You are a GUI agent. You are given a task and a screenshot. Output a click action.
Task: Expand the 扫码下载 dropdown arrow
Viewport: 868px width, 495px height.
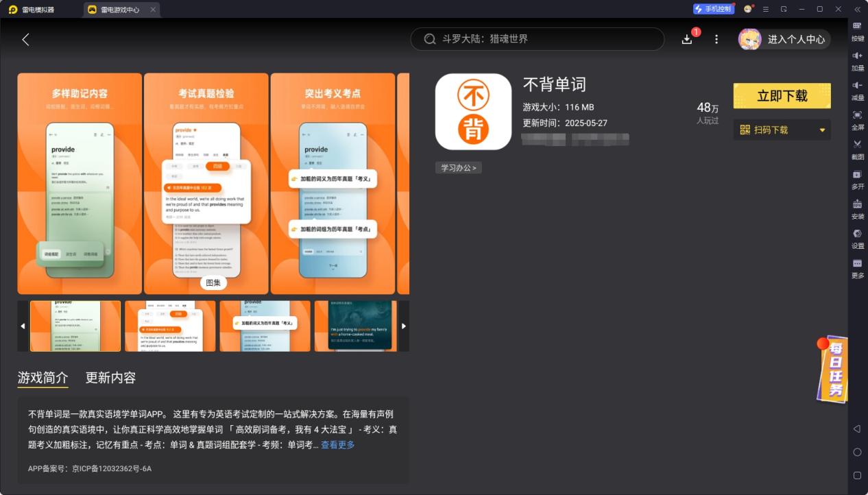coord(822,130)
